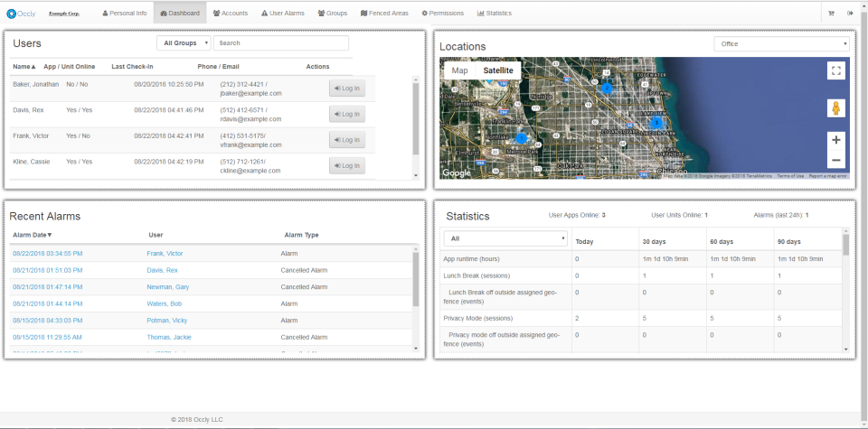Switch to the Groups tab
The image size is (868, 429).
[332, 14]
